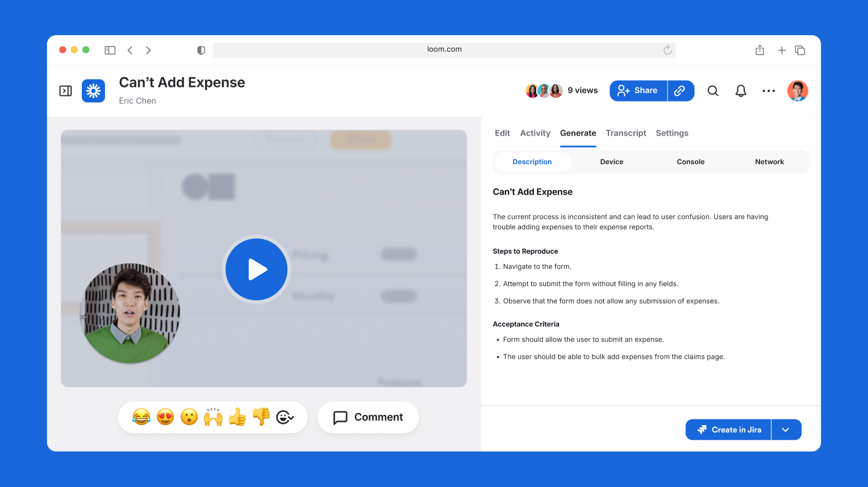Viewport: 868px width, 487px height.
Task: Open the Loom workspace icon
Action: (93, 91)
